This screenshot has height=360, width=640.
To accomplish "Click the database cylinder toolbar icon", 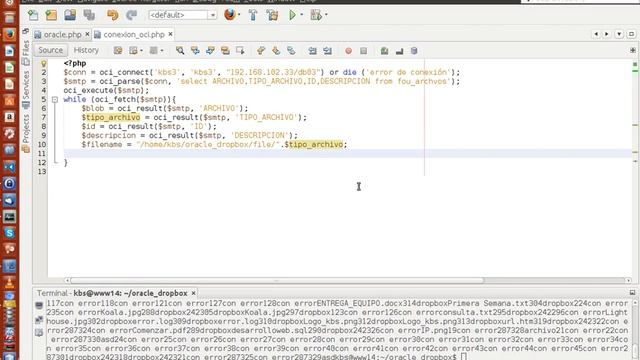I will pyautogui.click(x=414, y=51).
